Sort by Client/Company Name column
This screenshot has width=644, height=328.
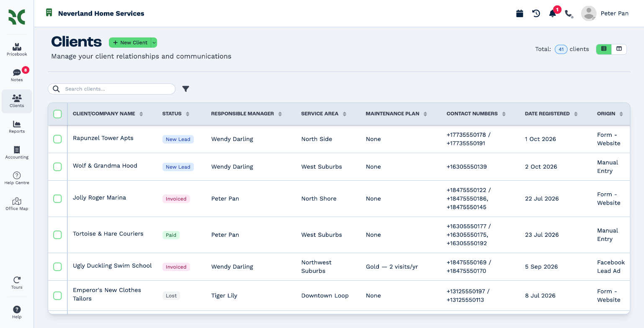click(141, 114)
